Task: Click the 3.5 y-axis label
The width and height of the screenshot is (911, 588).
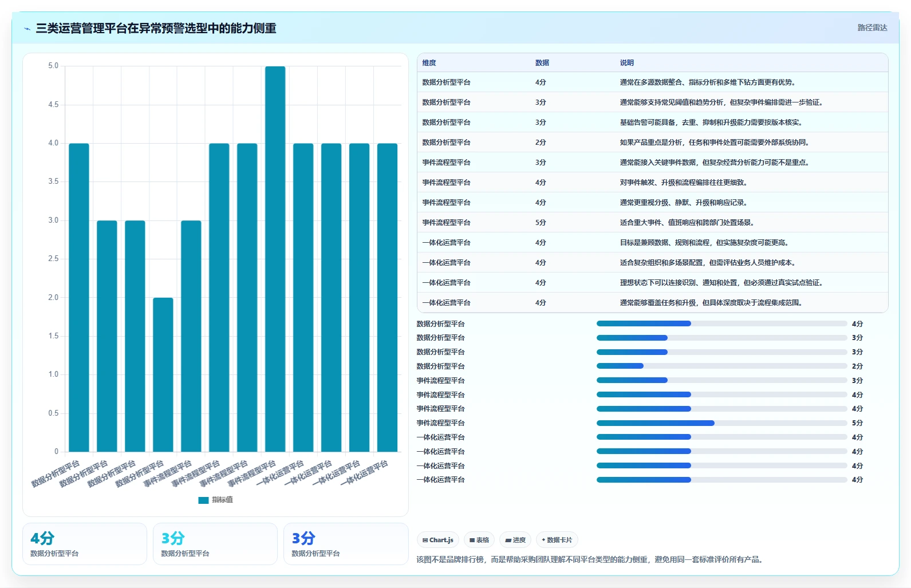Action: [53, 181]
